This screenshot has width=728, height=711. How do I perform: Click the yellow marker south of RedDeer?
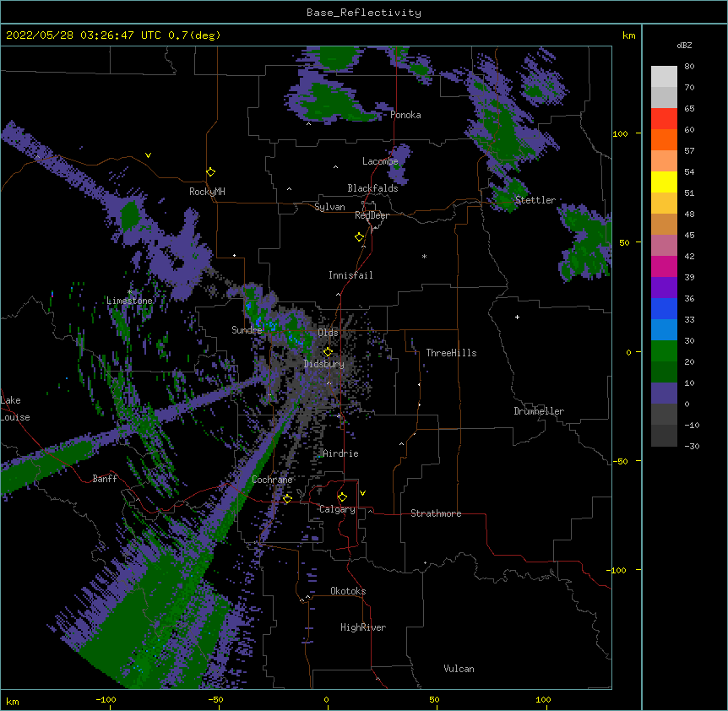360,237
